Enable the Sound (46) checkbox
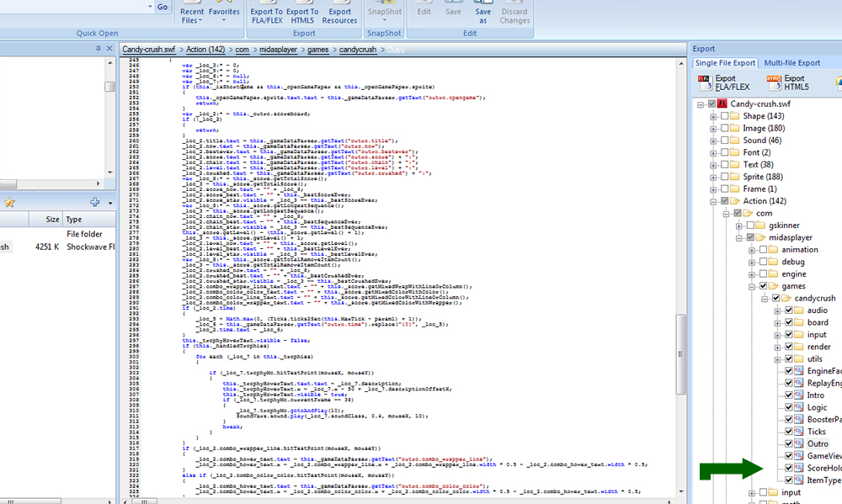This screenshot has width=842, height=504. point(725,141)
